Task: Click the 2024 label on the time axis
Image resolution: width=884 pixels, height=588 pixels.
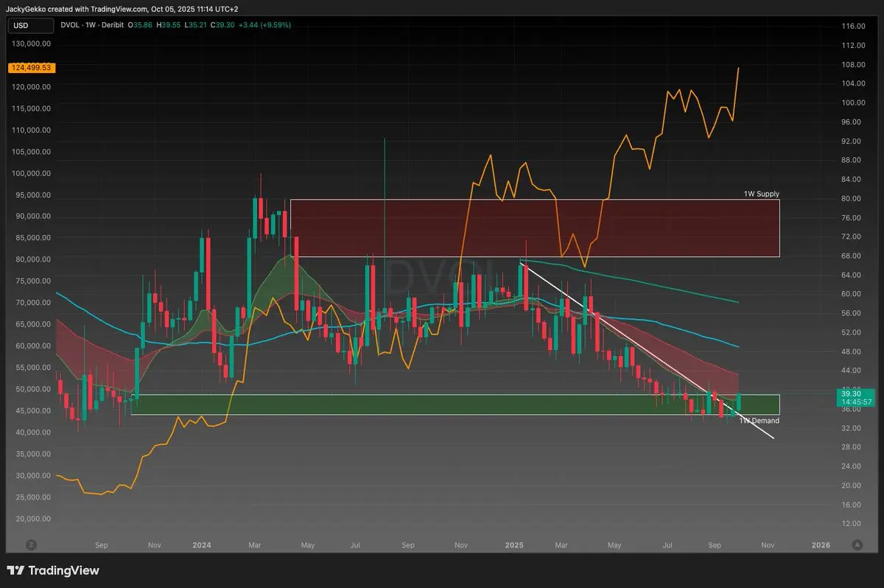Action: click(201, 545)
